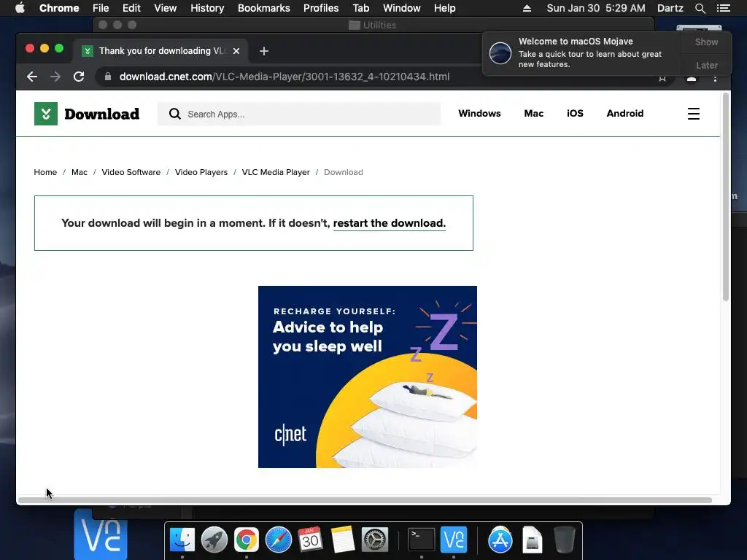Open the Tab menu

pos(361,8)
